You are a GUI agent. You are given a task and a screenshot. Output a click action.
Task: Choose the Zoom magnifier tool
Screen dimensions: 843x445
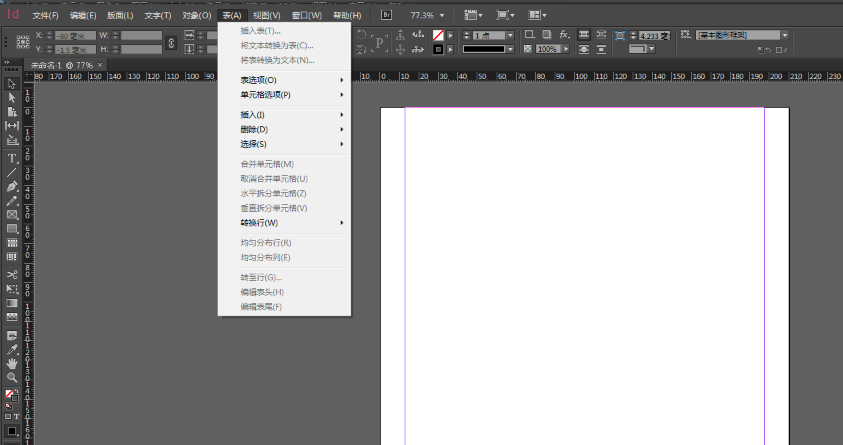click(12, 377)
